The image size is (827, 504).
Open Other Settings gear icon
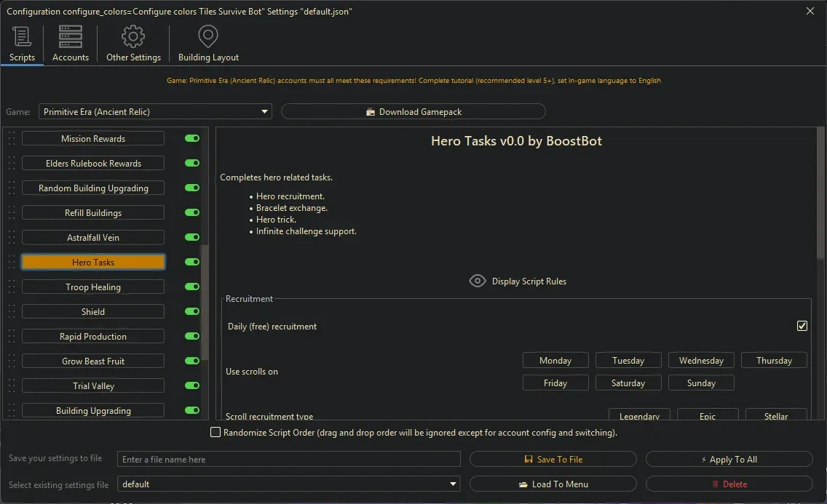(133, 36)
